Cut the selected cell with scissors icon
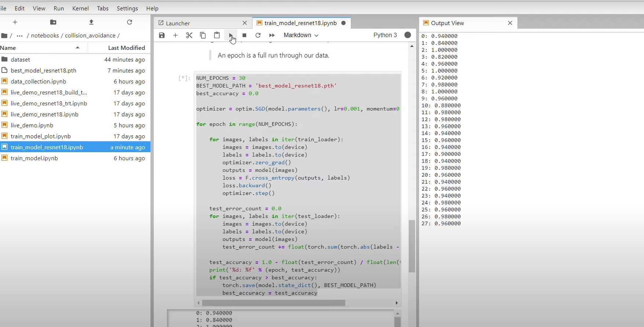 pos(189,35)
